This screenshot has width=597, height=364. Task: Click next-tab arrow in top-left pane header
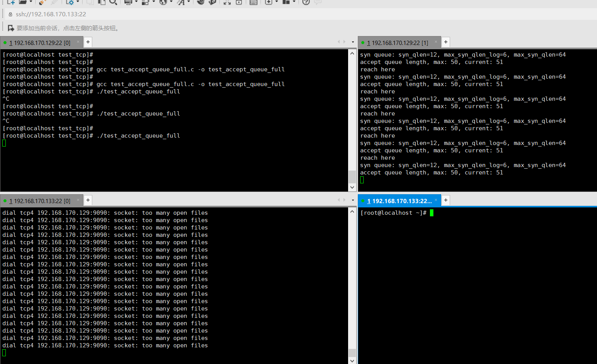(x=344, y=42)
